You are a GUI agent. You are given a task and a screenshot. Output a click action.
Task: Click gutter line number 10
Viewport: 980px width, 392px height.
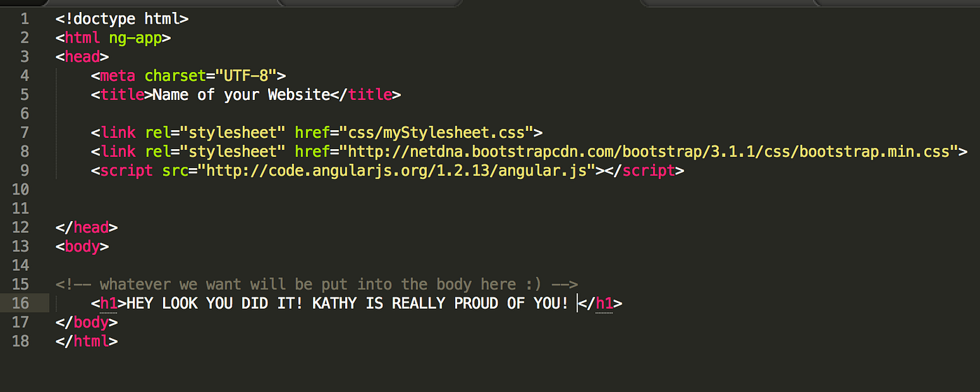(x=21, y=190)
